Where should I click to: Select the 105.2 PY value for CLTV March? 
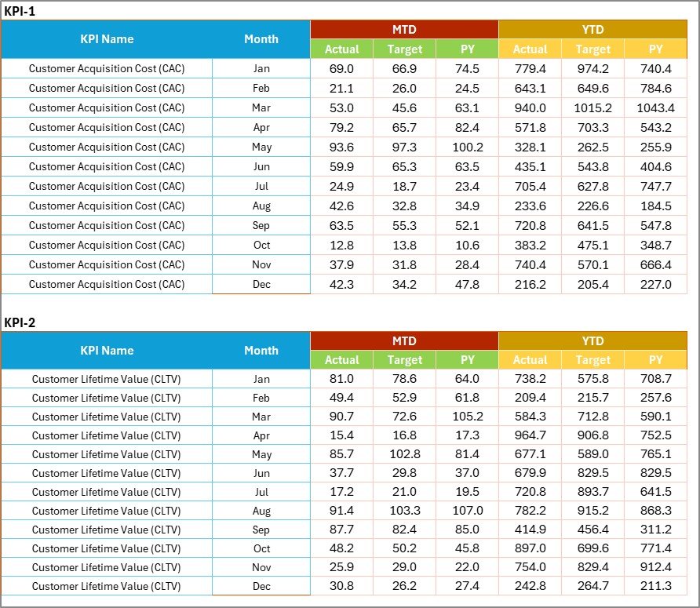[x=468, y=417]
